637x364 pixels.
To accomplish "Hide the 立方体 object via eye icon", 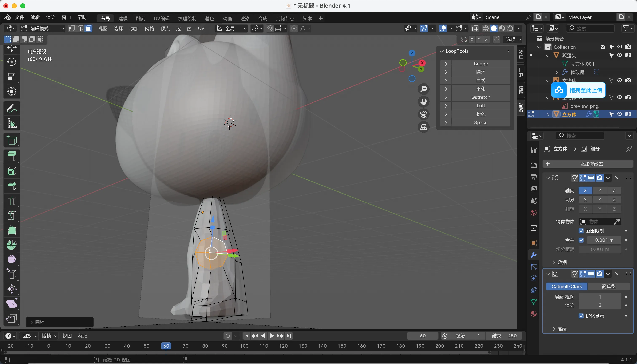I will pyautogui.click(x=620, y=114).
